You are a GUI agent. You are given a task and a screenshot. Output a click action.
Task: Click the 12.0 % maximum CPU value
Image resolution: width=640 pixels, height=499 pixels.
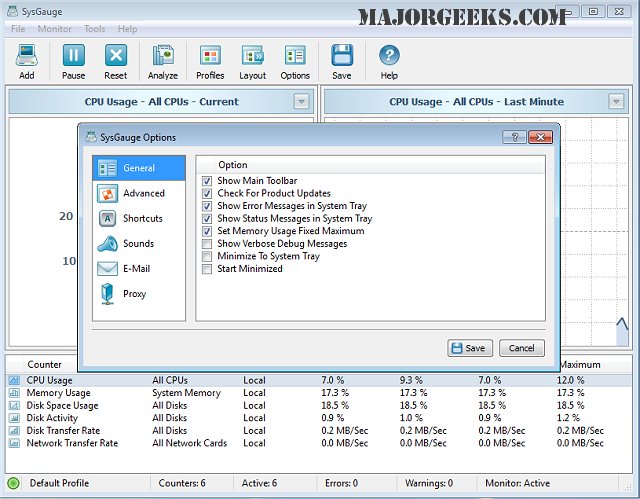point(570,380)
